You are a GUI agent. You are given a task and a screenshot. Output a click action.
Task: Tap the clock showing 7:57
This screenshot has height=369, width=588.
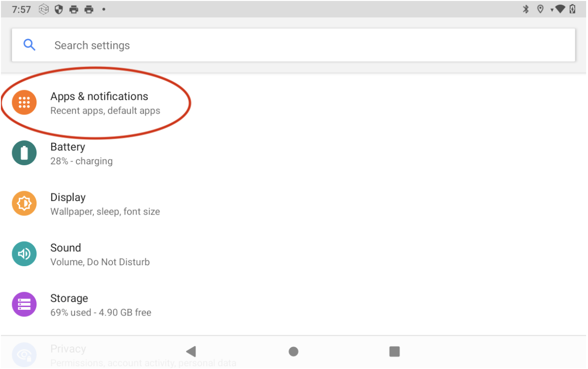pos(21,9)
